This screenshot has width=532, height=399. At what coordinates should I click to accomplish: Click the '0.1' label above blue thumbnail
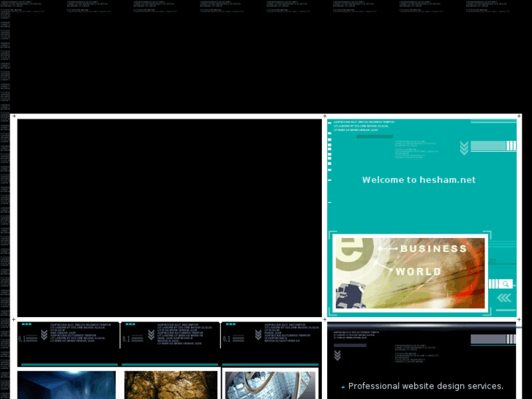point(22,339)
